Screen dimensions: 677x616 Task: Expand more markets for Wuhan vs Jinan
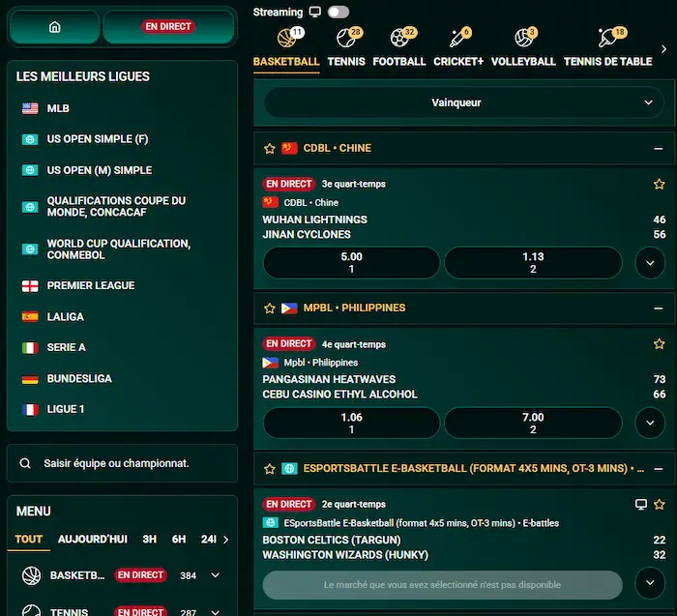click(650, 263)
